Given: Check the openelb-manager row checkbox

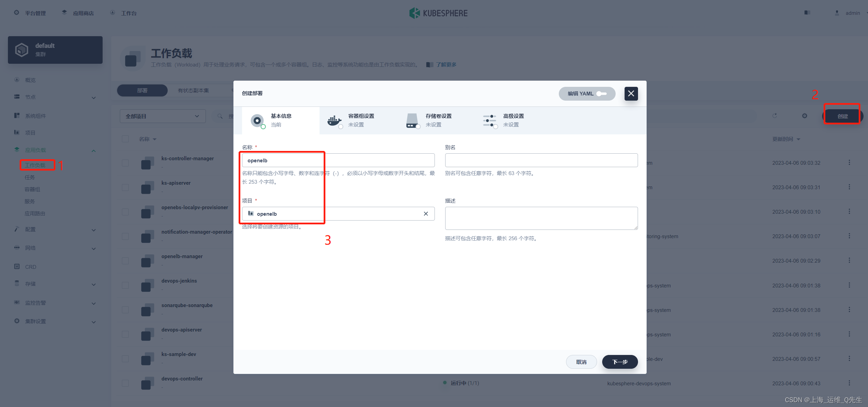Looking at the screenshot, I should click(x=125, y=261).
